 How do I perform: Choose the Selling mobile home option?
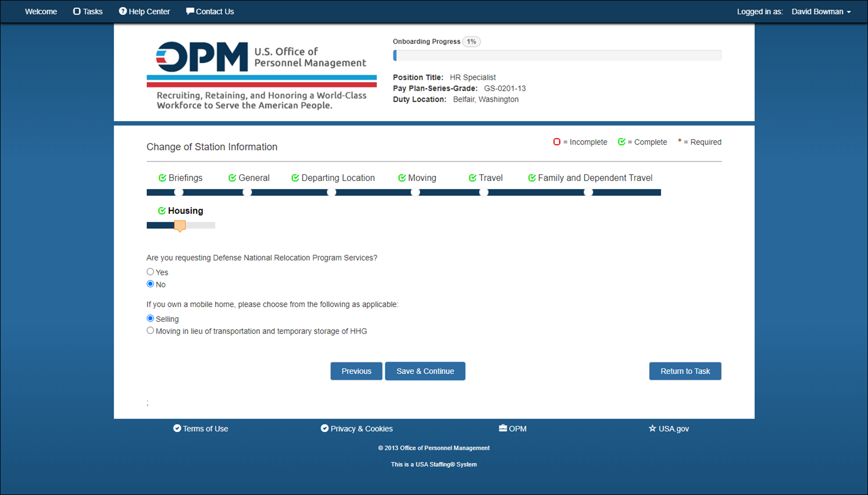150,318
